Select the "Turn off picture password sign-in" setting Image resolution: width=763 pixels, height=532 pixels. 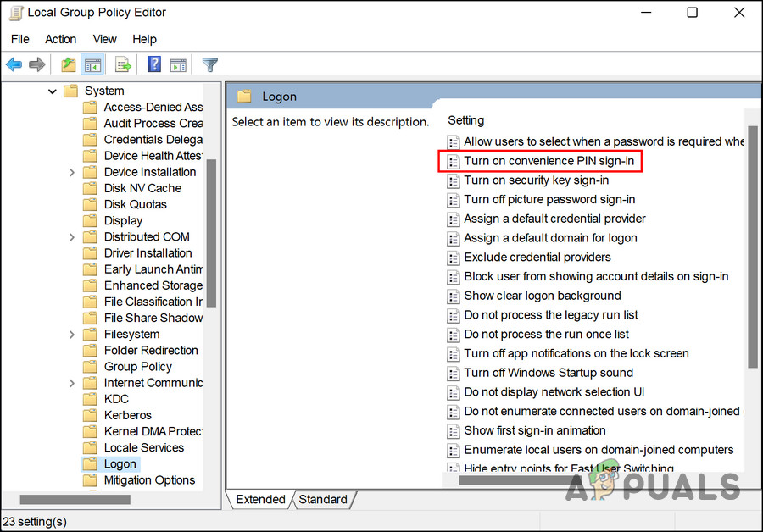(551, 199)
